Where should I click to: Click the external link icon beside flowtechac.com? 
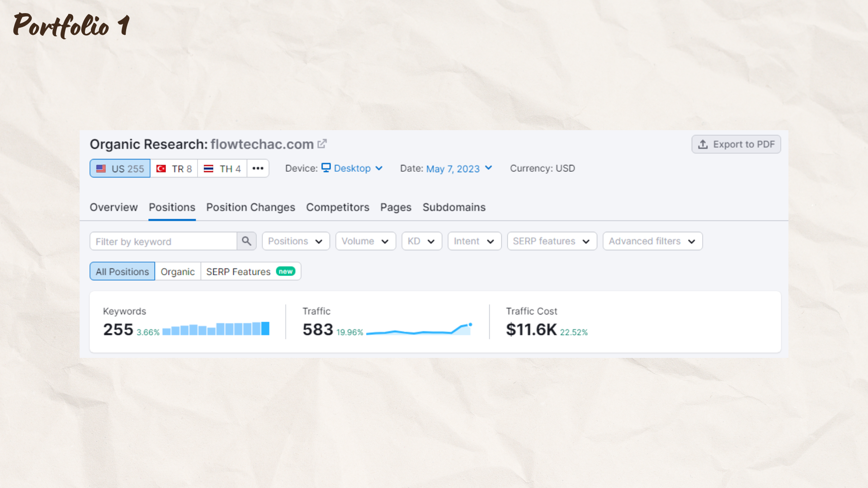click(x=322, y=144)
